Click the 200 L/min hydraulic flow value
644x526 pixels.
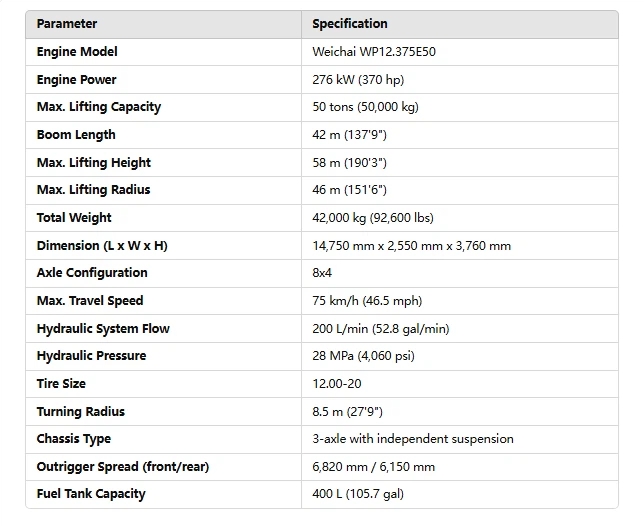[378, 329]
